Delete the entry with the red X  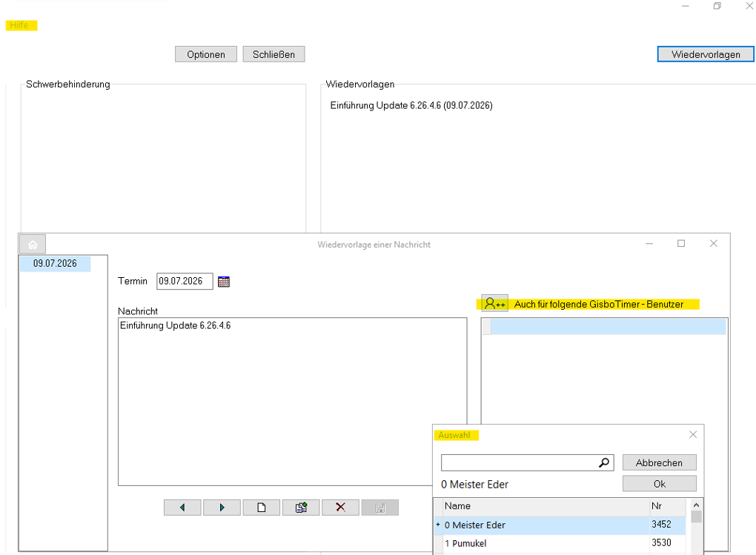coord(340,508)
